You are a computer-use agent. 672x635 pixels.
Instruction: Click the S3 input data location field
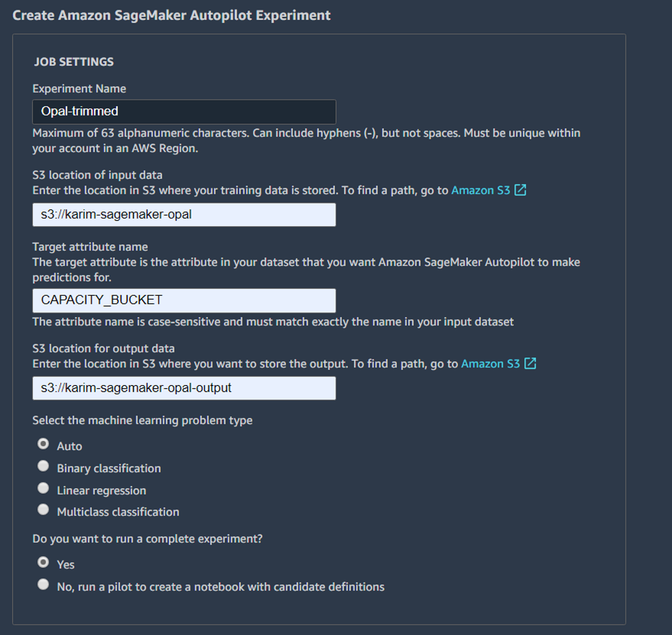coord(183,215)
